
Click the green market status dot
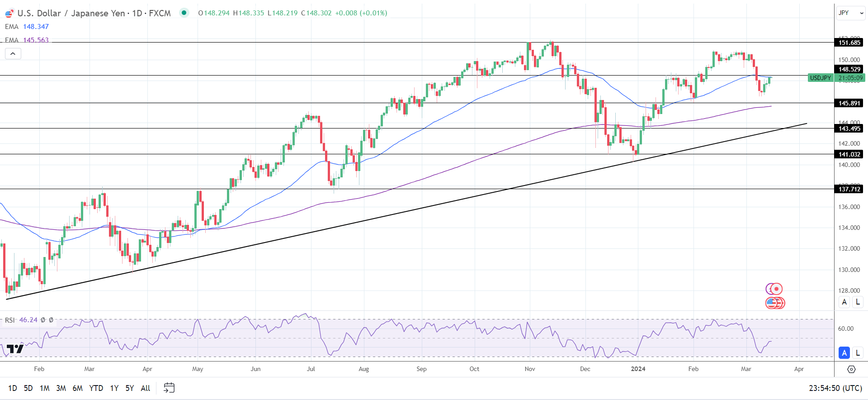click(184, 13)
